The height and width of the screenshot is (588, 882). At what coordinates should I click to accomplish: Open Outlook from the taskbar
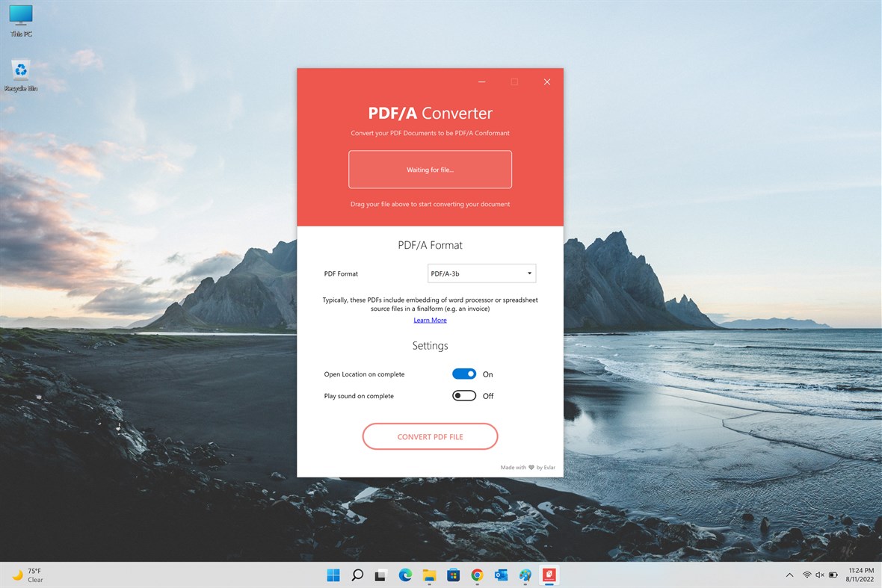(501, 575)
